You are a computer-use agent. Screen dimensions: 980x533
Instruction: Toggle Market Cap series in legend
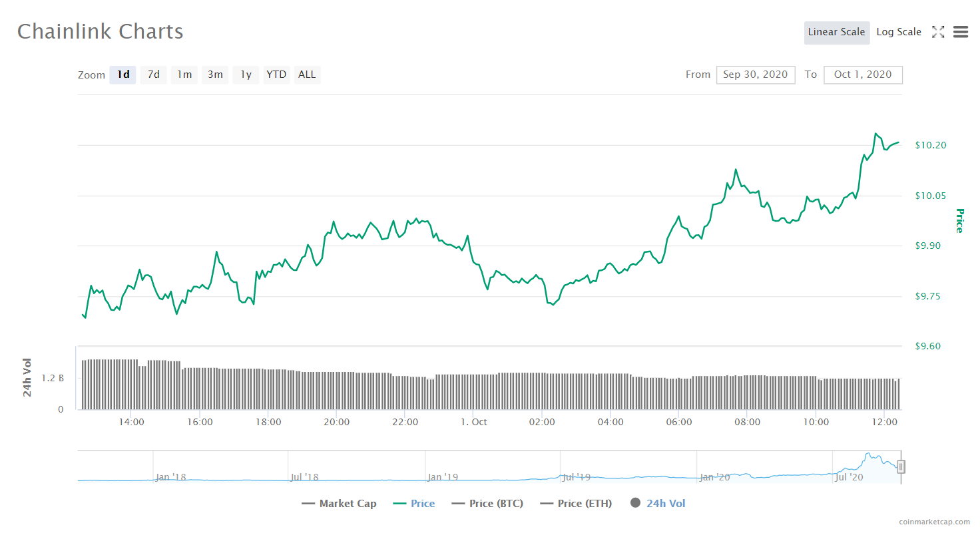(339, 504)
